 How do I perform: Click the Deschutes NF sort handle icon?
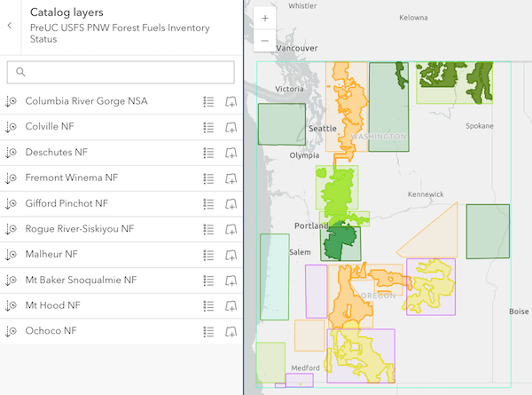tap(12, 153)
